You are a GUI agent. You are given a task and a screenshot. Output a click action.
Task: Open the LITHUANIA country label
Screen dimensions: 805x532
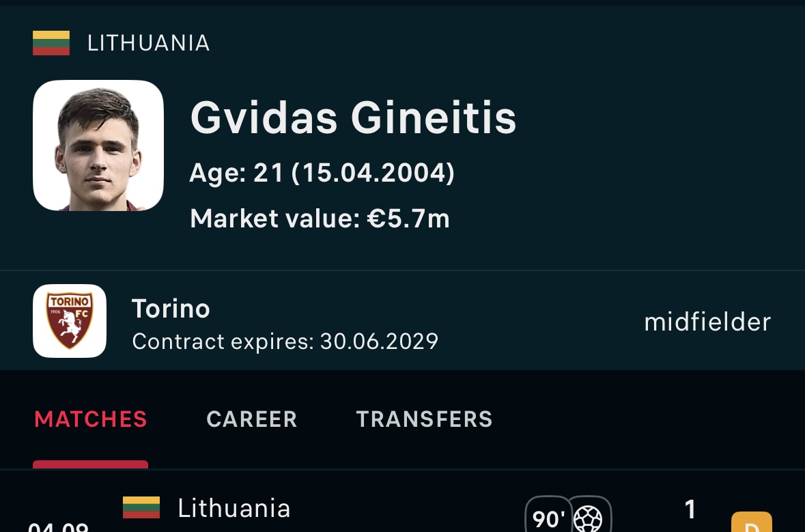(x=149, y=43)
